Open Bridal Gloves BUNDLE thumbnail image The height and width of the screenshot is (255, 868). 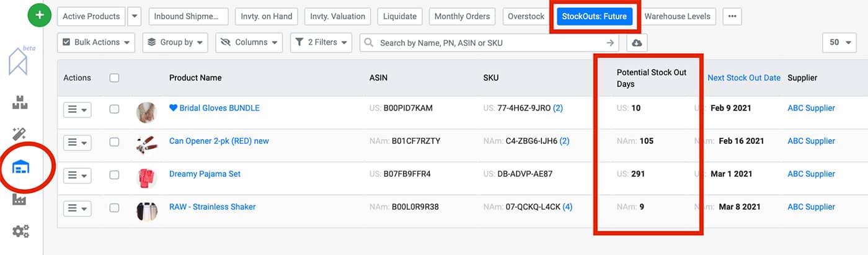click(x=147, y=112)
